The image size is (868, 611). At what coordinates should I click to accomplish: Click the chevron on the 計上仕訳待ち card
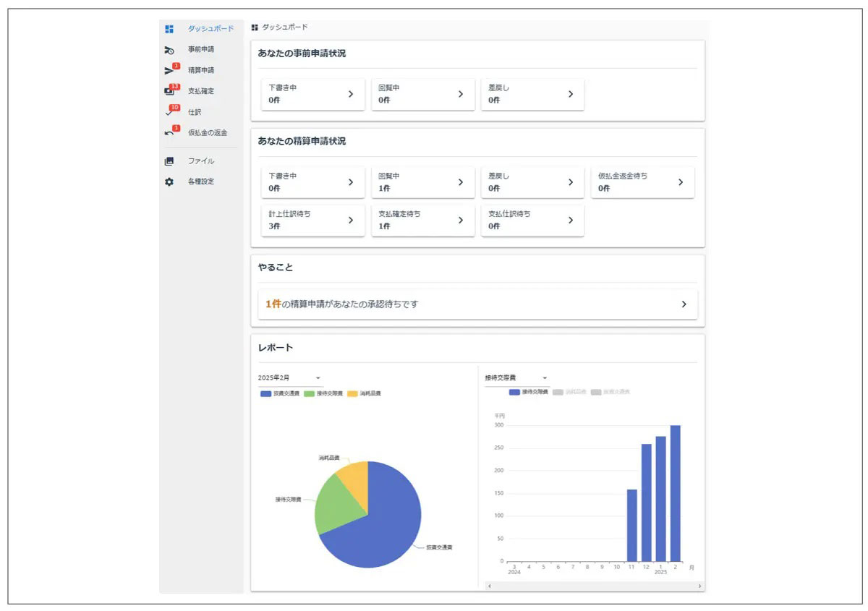(x=351, y=220)
